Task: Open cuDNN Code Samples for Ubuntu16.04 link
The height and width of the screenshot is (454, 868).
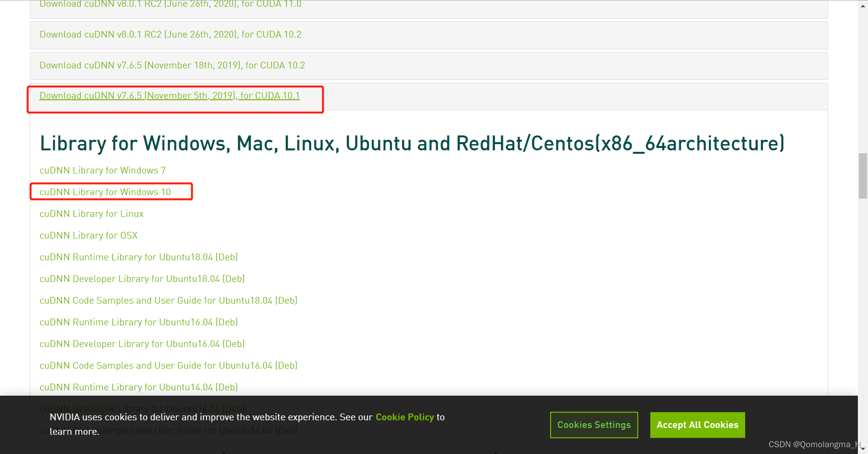Action: click(169, 366)
